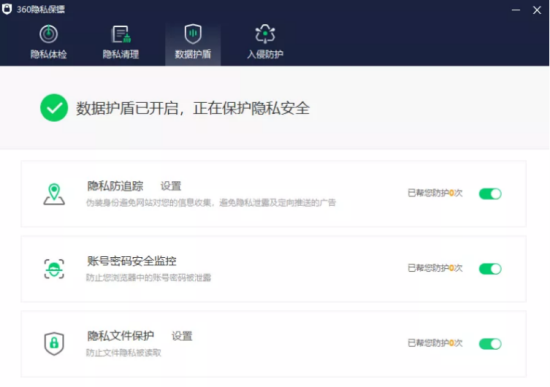Click the 隐私体检 radar icon
This screenshot has height=387, width=550.
(48, 34)
